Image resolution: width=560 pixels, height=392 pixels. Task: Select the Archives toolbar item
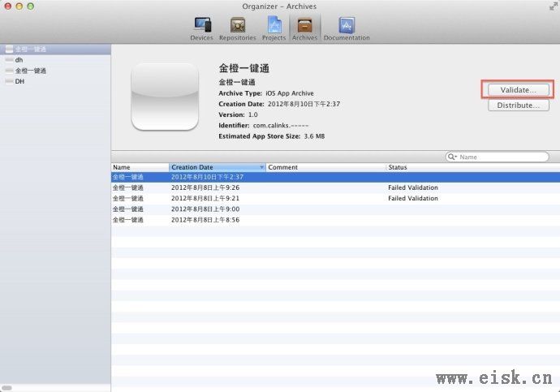[x=304, y=28]
